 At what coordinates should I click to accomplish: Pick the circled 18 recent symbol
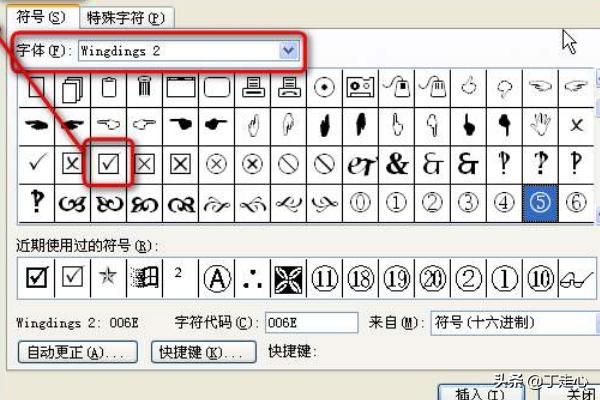[x=361, y=278]
